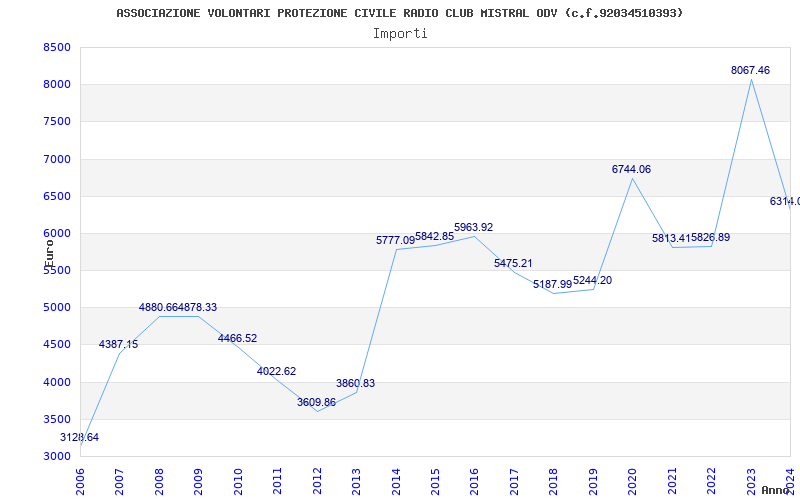Select the data label 4022.62
The image size is (800, 500).
[276, 371]
